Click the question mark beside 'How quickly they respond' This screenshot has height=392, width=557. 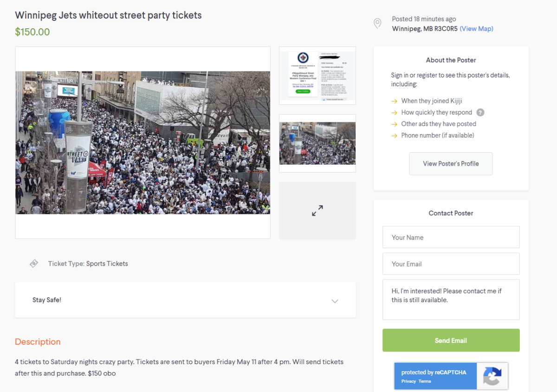(480, 112)
